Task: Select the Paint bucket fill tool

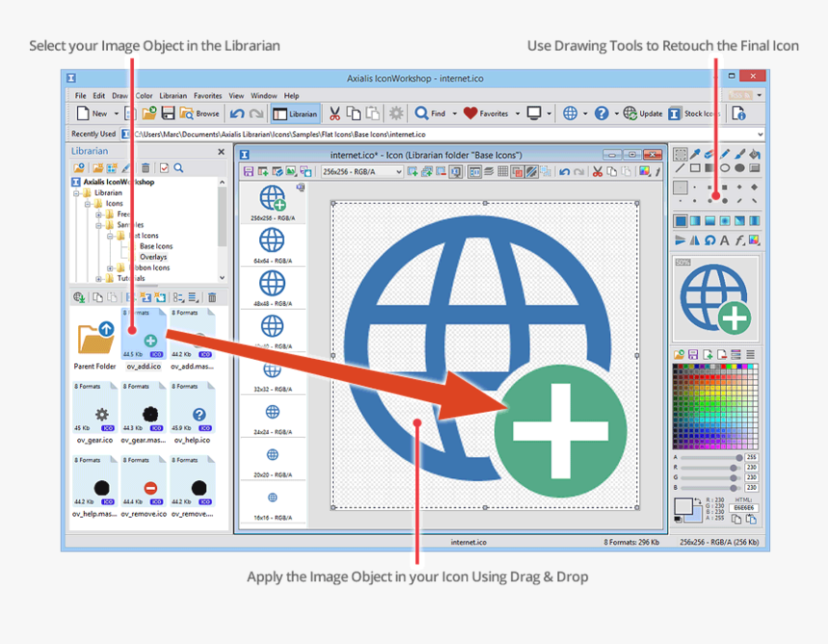Action: [x=755, y=154]
